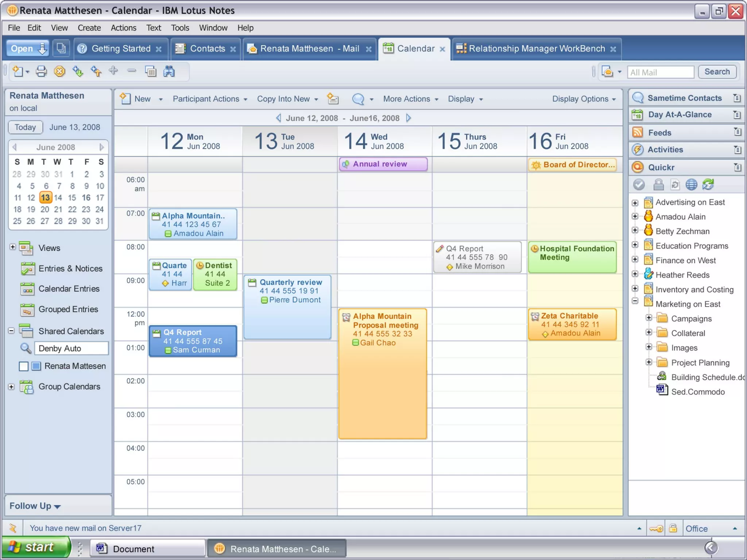Open the Create menu
The height and width of the screenshot is (560, 747).
89,28
